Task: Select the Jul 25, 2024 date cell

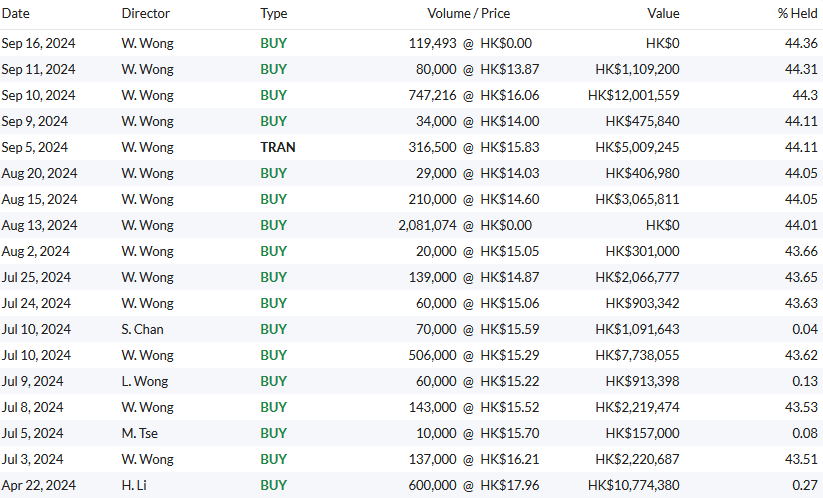Action: [x=36, y=277]
